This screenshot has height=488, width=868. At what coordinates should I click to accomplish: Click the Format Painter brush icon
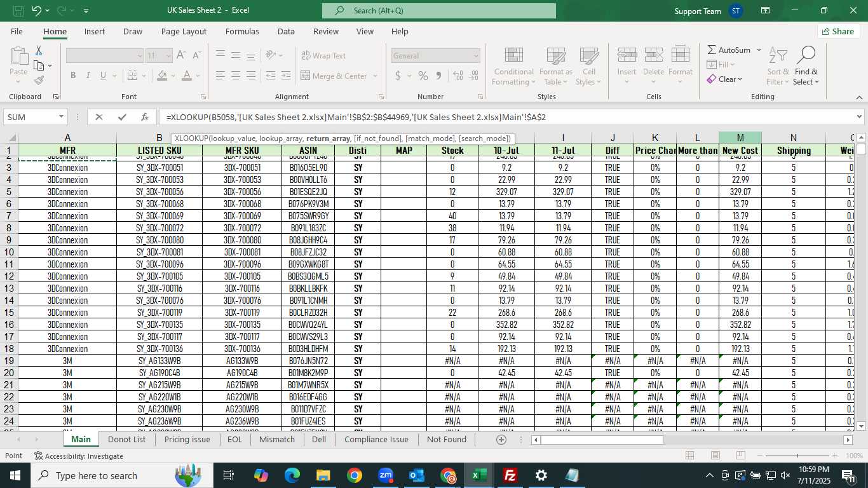click(39, 80)
